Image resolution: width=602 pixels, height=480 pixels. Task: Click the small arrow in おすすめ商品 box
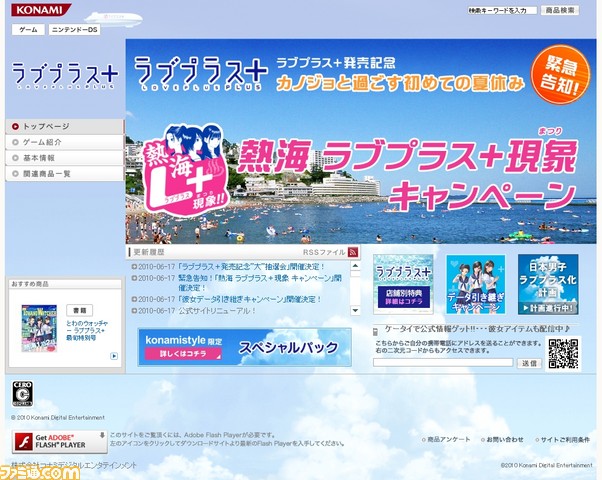(114, 356)
